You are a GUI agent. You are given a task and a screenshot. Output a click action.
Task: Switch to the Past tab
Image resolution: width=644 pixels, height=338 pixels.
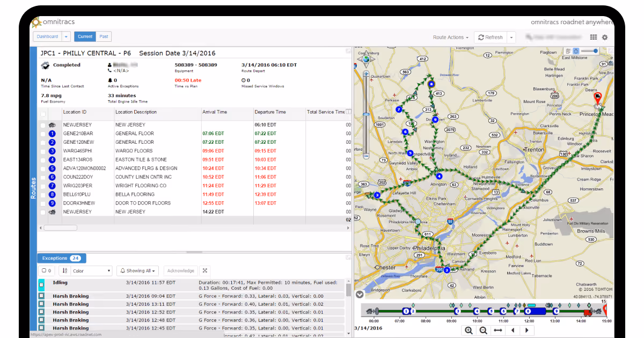pos(104,36)
